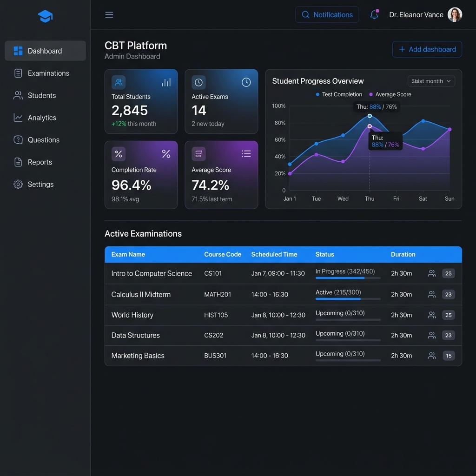Click the Average Score card's boxed icon
Screen dimensions: 476x476
pyautogui.click(x=198, y=154)
